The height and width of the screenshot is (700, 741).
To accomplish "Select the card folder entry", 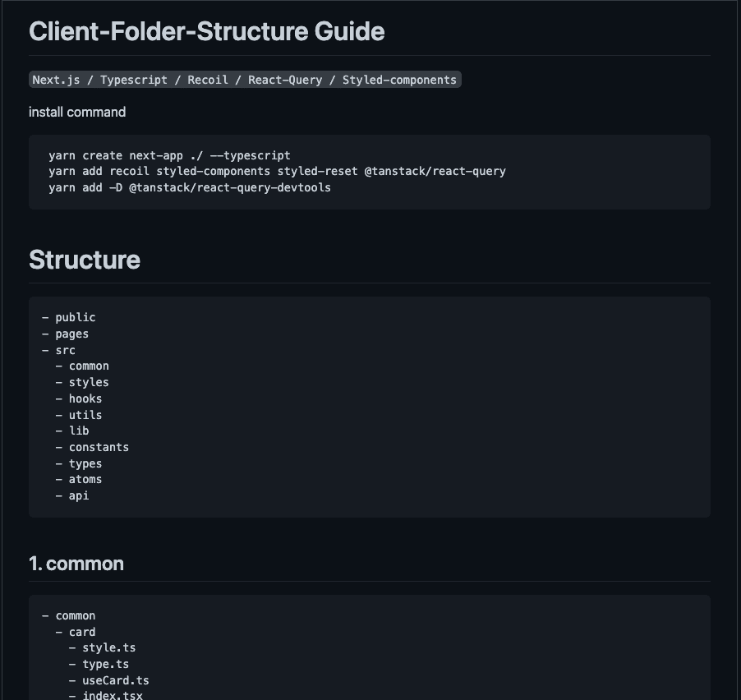I will click(x=81, y=632).
